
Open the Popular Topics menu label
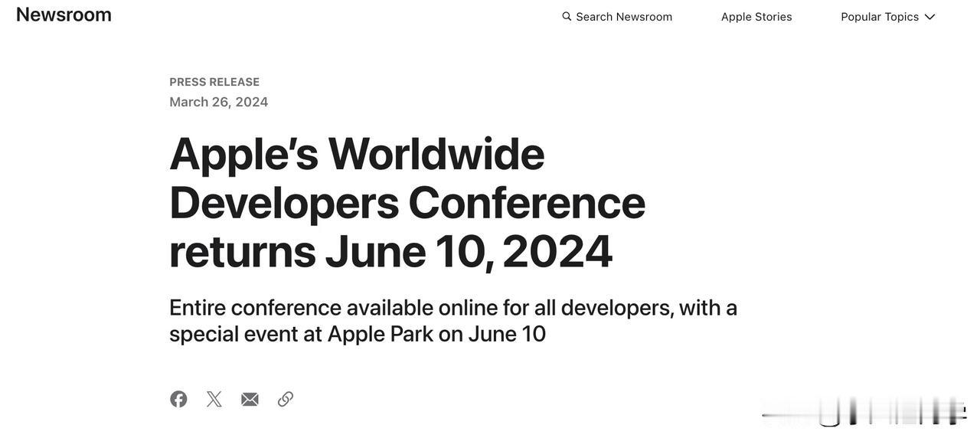880,17
